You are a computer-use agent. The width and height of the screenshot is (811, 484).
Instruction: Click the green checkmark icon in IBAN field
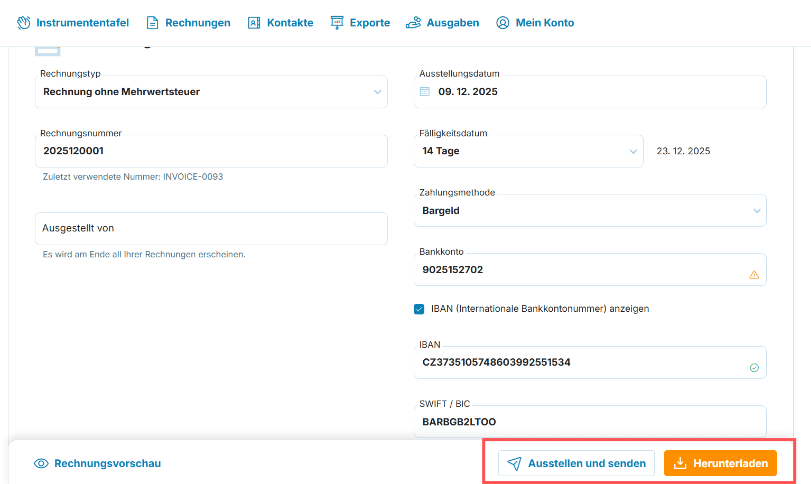point(754,368)
